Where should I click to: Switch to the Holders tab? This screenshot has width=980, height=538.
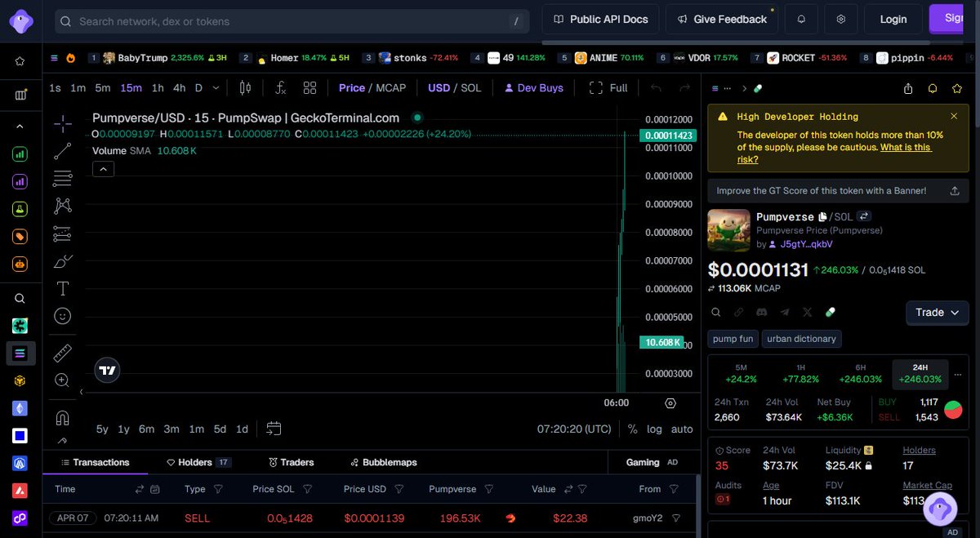(198, 462)
